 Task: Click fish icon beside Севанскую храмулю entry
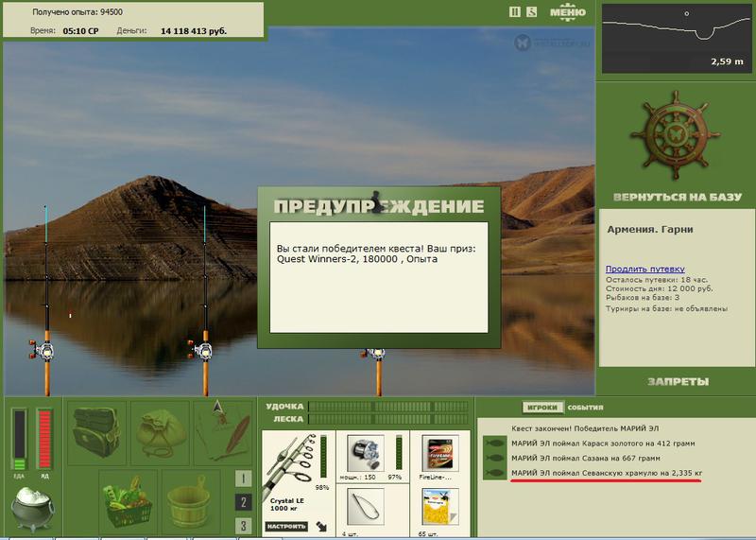coord(494,473)
